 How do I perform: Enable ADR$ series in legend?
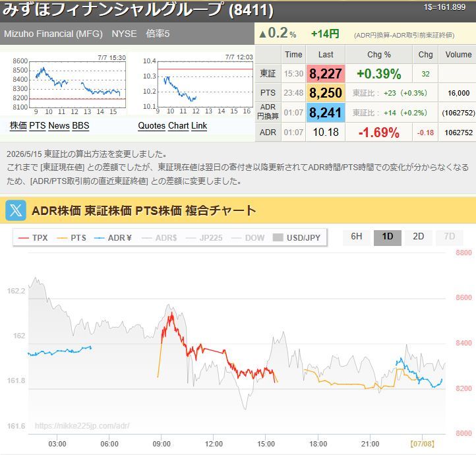coord(160,237)
